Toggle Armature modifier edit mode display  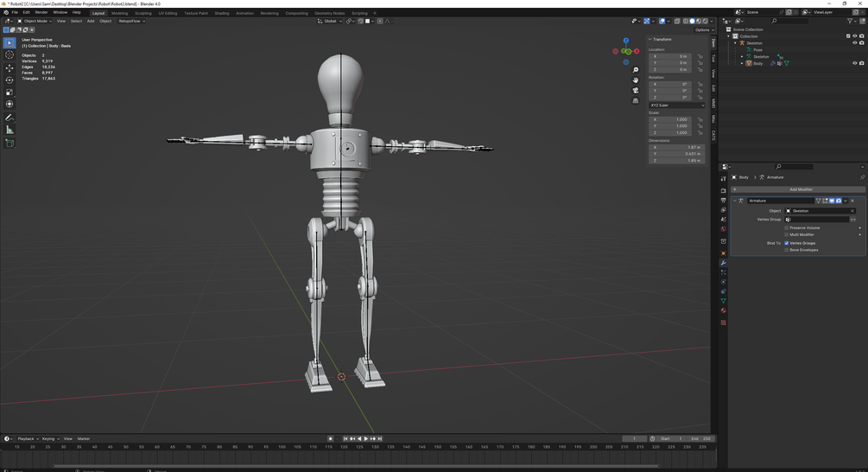point(826,201)
